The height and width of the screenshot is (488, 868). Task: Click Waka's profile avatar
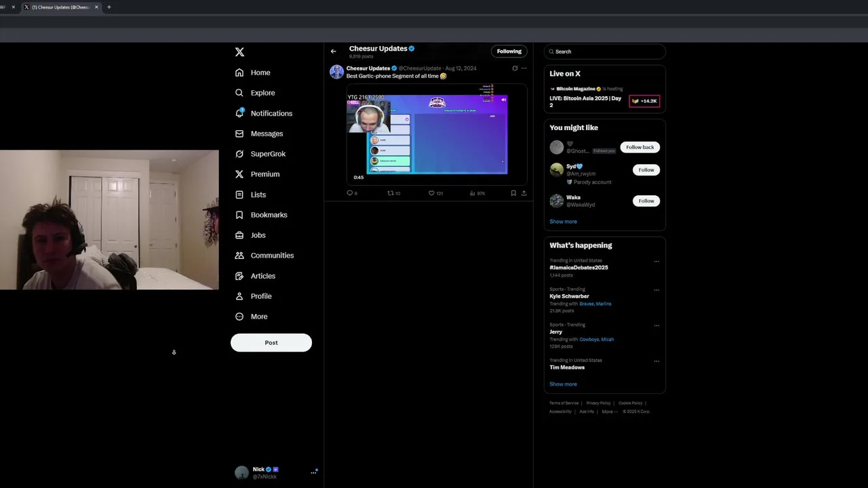[x=557, y=201]
